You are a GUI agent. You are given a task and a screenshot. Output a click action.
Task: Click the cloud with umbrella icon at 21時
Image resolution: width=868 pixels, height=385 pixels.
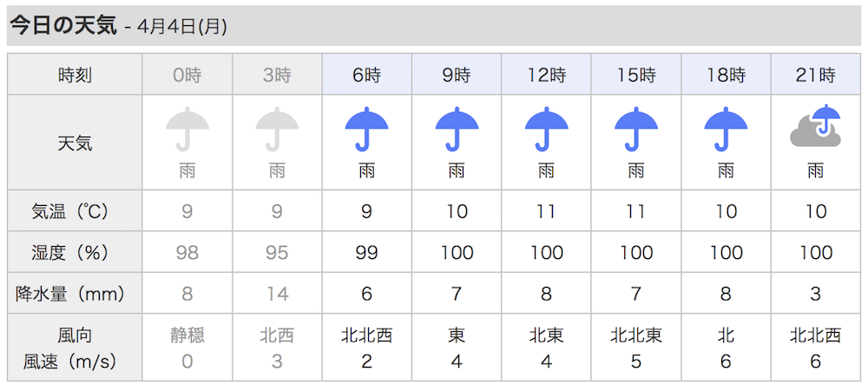[816, 126]
